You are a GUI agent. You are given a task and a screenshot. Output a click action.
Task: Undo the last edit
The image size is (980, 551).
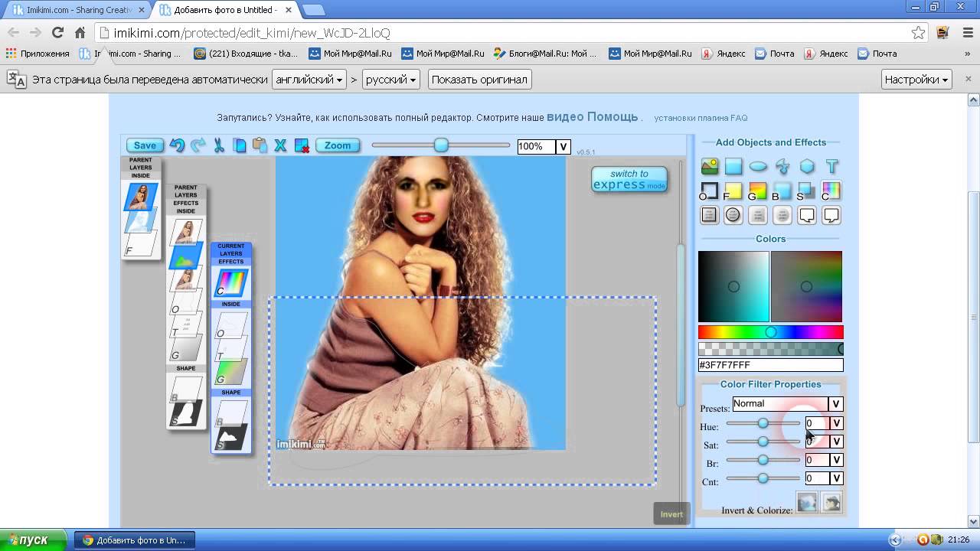pyautogui.click(x=177, y=145)
